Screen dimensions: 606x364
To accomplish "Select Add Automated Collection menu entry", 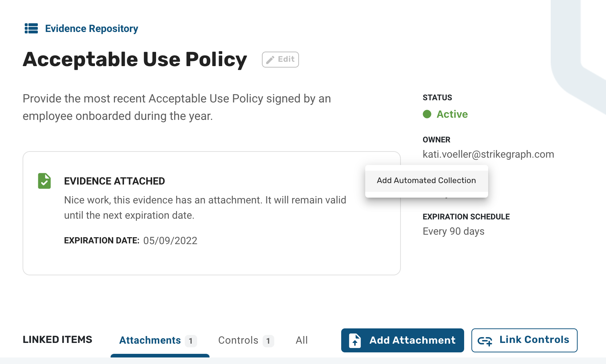I will [426, 181].
